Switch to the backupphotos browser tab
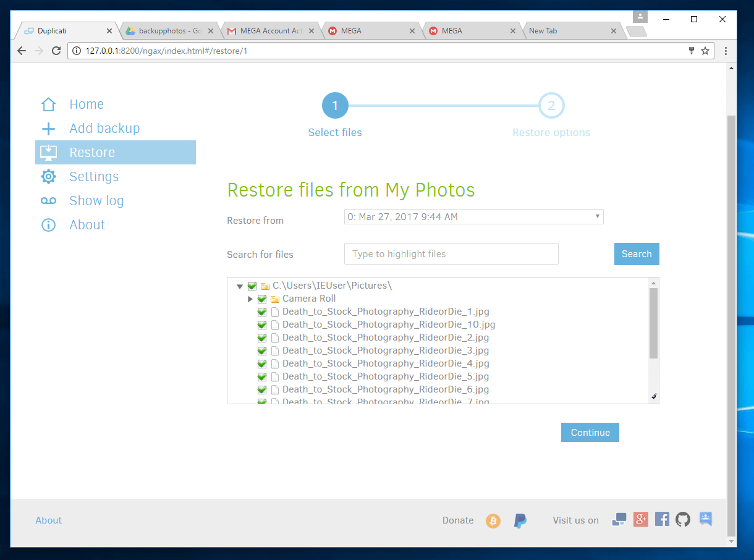The image size is (754, 560). 170,30
